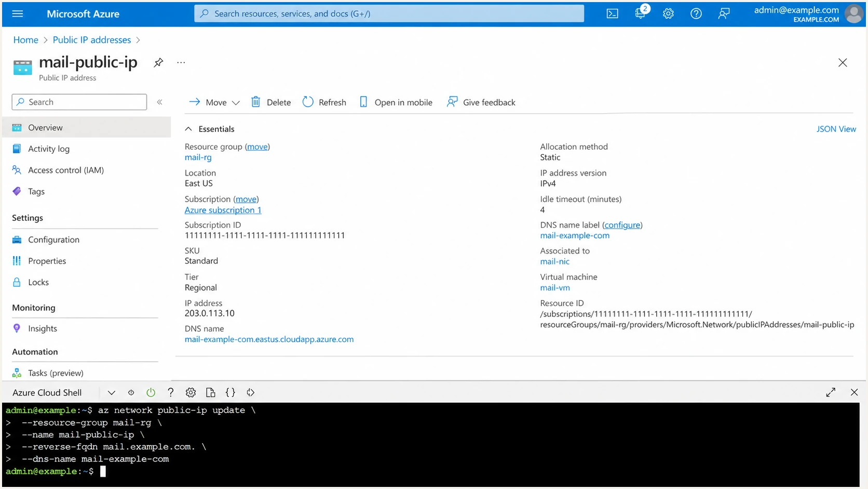Open the portal hamburger menu
The height and width of the screenshot is (489, 868).
click(x=18, y=14)
